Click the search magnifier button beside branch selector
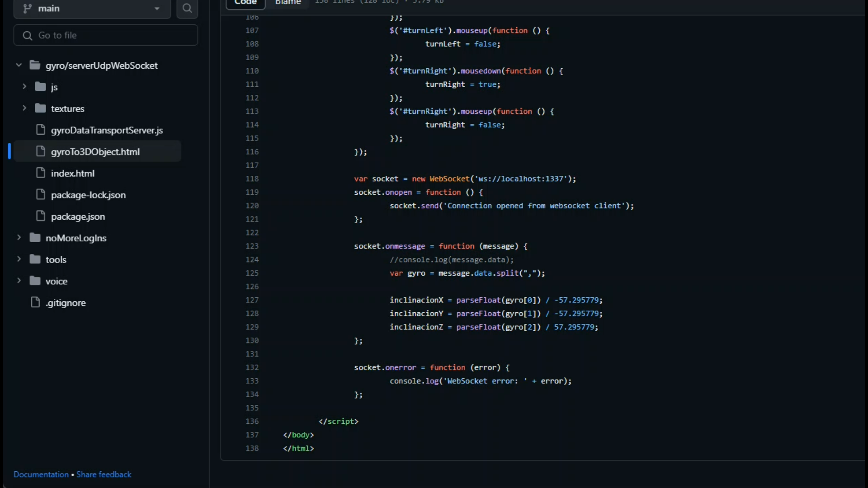 point(187,8)
